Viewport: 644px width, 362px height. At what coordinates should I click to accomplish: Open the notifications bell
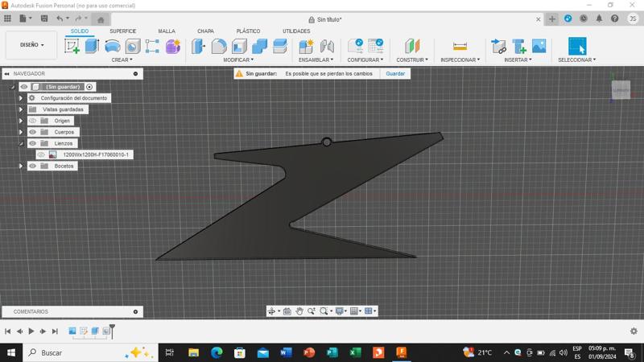pyautogui.click(x=599, y=19)
